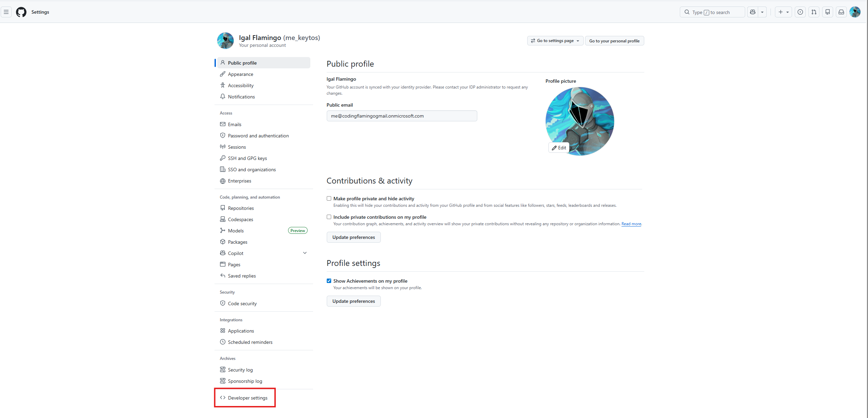
Task: Open the hamburger navigation menu
Action: [6, 12]
